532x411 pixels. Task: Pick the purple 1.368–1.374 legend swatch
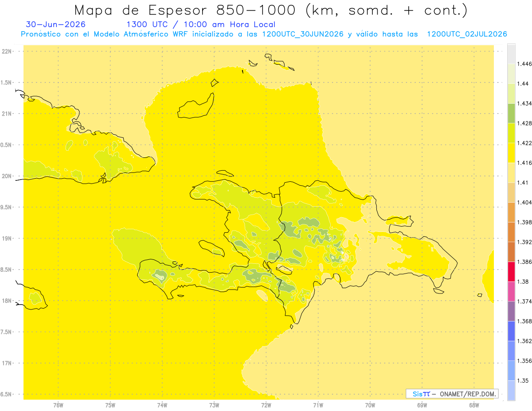[x=511, y=311]
